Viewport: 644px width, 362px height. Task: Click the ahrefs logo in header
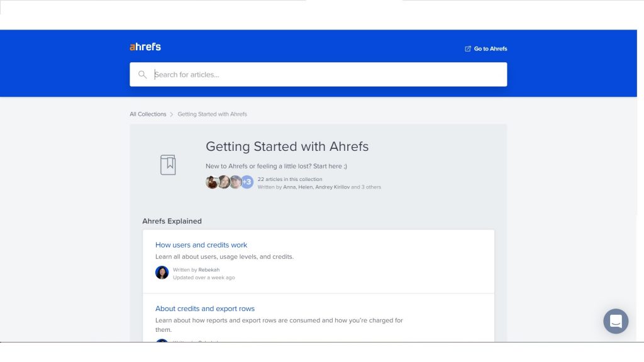pos(145,47)
